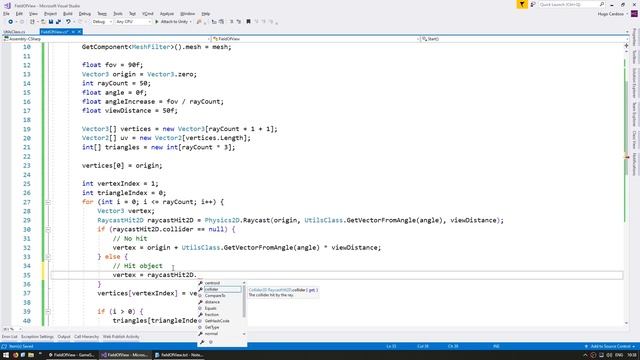Open the Attach to Unity dropdown arrow

191,22
